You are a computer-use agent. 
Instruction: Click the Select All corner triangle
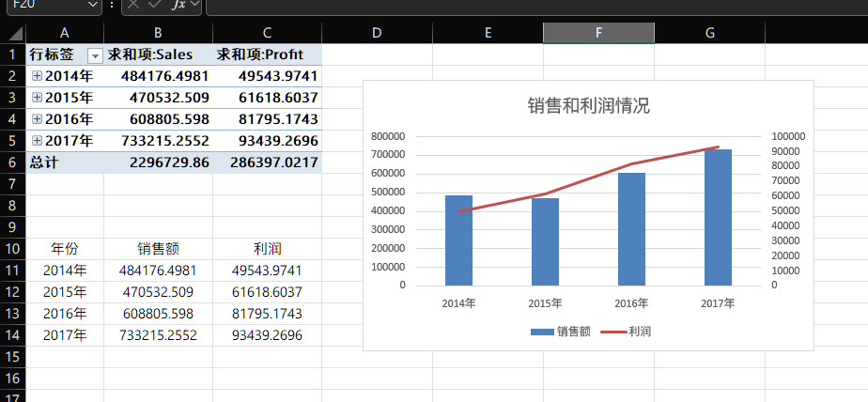click(x=12, y=33)
